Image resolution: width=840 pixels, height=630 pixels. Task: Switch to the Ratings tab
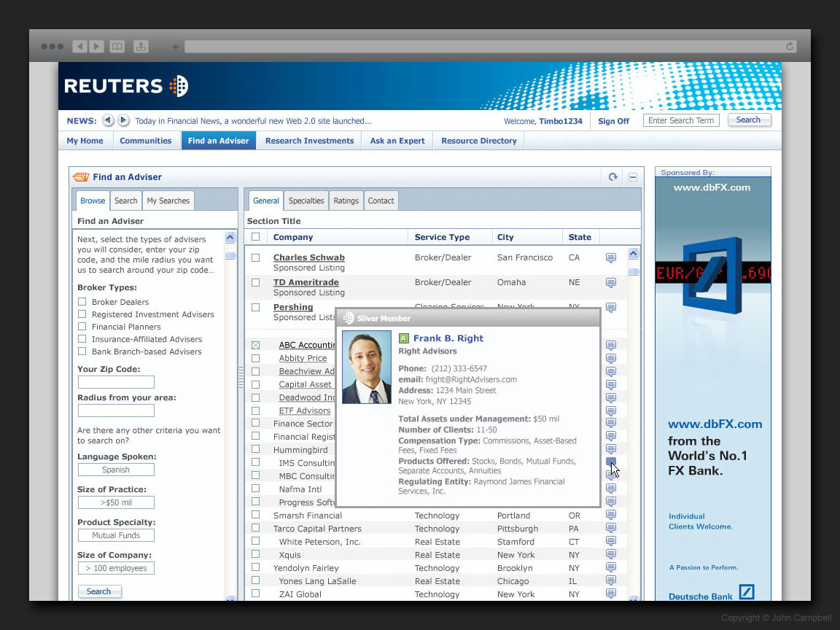pyautogui.click(x=346, y=201)
